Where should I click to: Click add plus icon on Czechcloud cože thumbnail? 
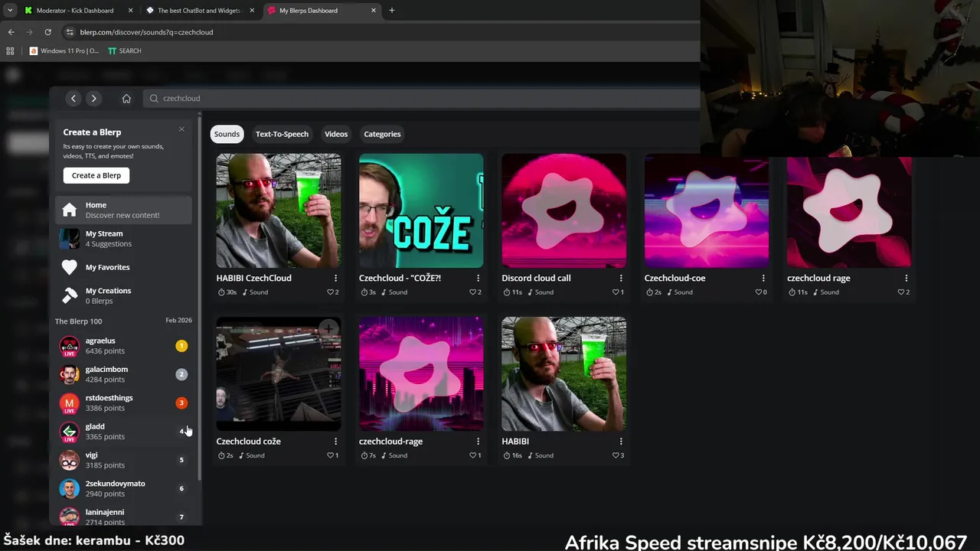[x=328, y=329]
